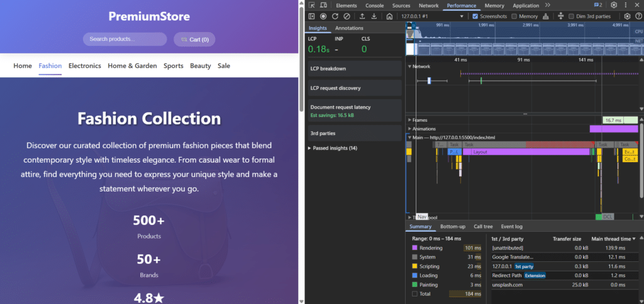Click the Search products input field
Image resolution: width=644 pixels, height=304 pixels.
125,40
